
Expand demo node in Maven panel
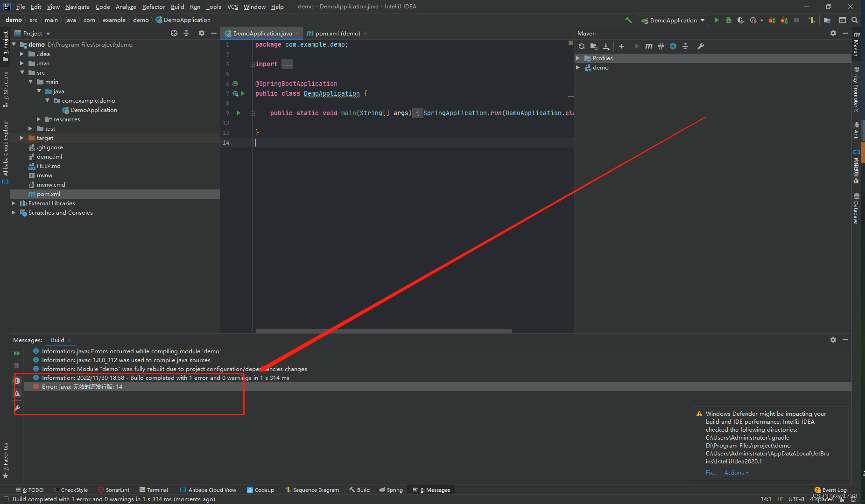click(x=578, y=68)
